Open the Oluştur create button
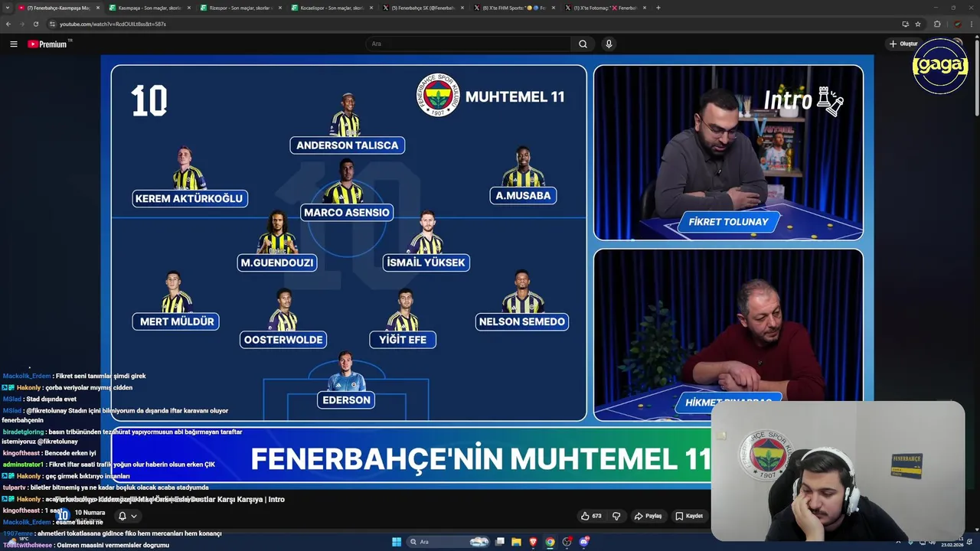Image resolution: width=980 pixels, height=551 pixels. click(x=903, y=44)
